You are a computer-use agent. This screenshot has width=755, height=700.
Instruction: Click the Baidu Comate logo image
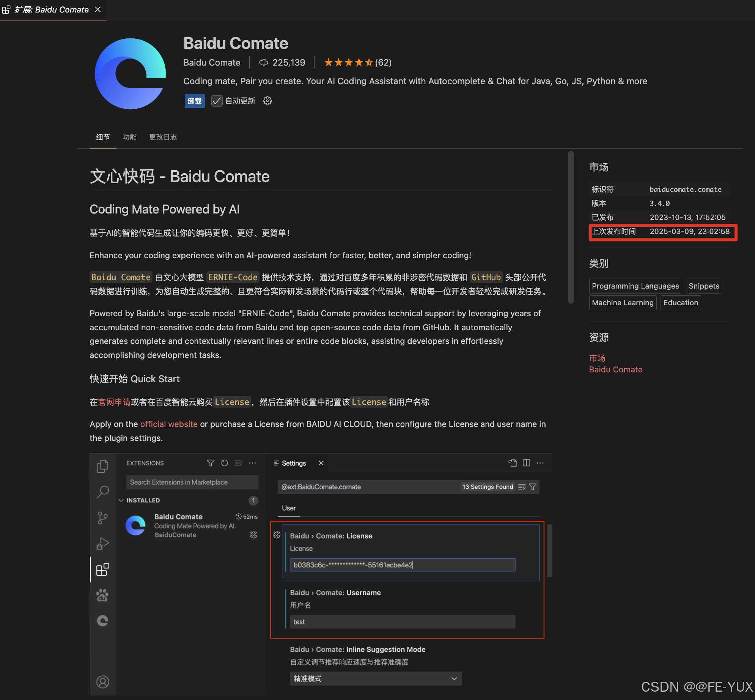pyautogui.click(x=130, y=74)
